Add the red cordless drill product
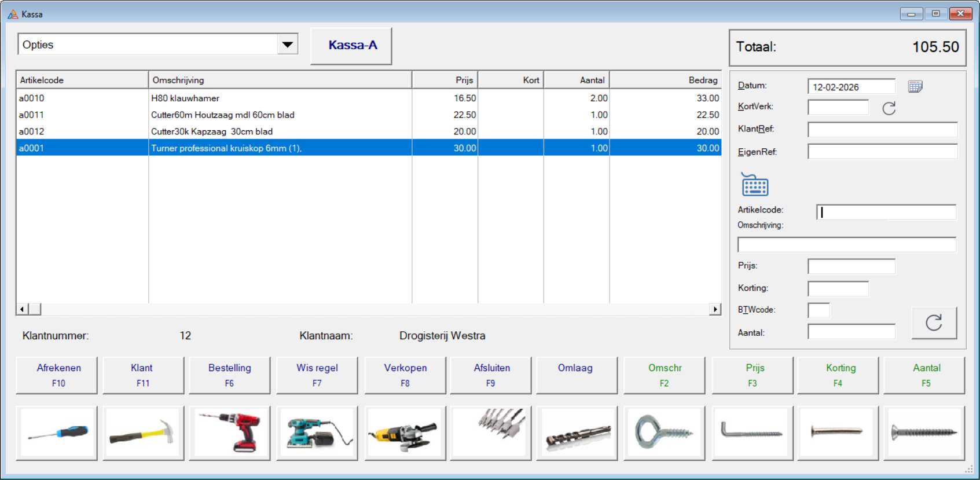980x480 pixels. (x=229, y=433)
